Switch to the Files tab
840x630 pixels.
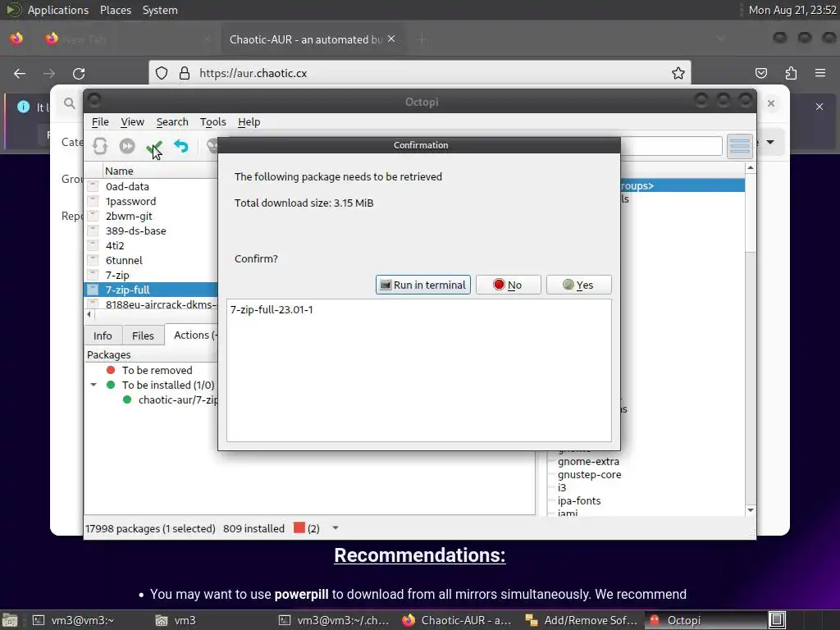[143, 336]
